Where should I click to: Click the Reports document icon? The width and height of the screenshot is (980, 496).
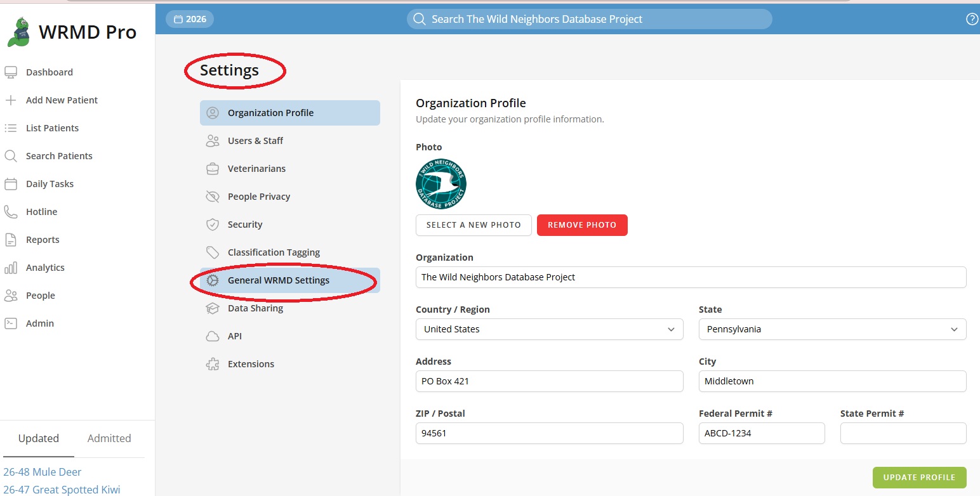pyautogui.click(x=11, y=240)
